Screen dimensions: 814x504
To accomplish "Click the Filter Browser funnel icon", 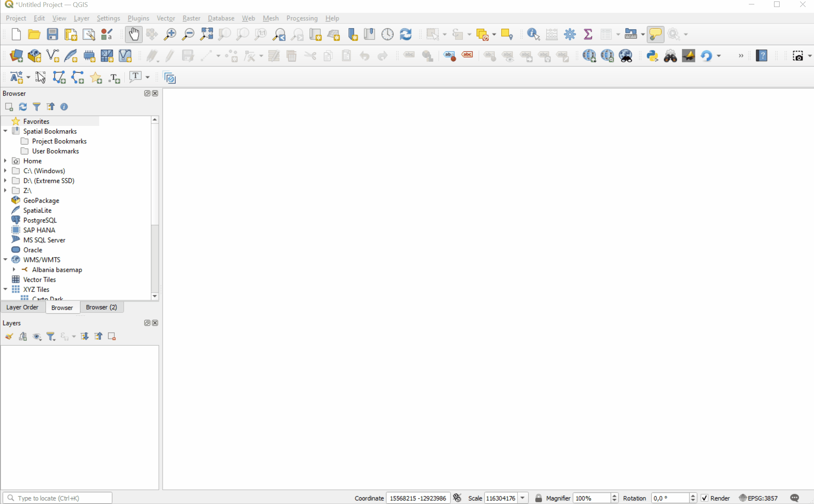I will click(37, 107).
